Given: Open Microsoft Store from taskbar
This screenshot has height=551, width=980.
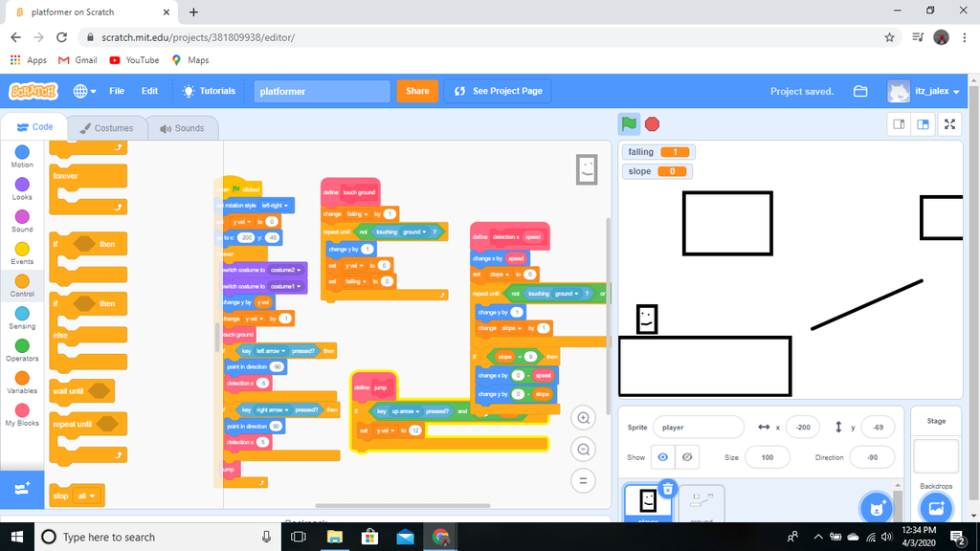Looking at the screenshot, I should [369, 537].
